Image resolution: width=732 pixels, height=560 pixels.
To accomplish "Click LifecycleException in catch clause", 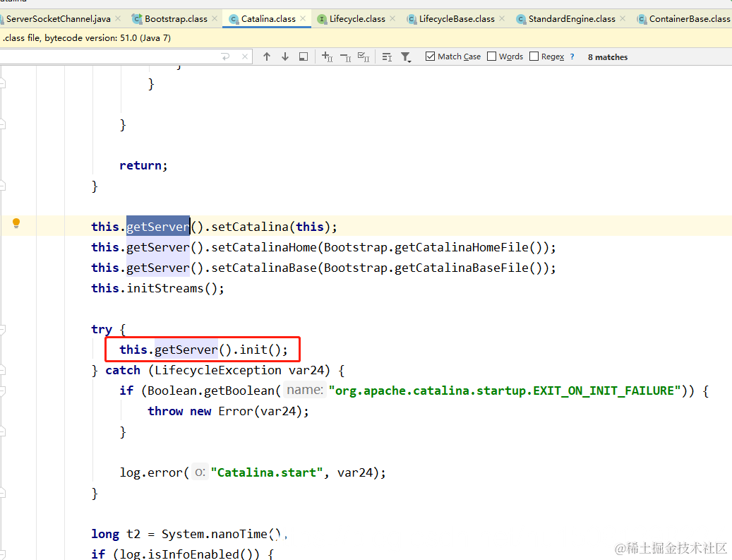I will [218, 370].
